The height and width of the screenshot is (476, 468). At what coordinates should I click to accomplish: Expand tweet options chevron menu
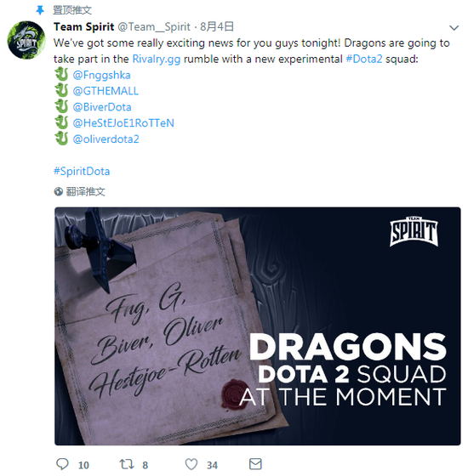[454, 27]
